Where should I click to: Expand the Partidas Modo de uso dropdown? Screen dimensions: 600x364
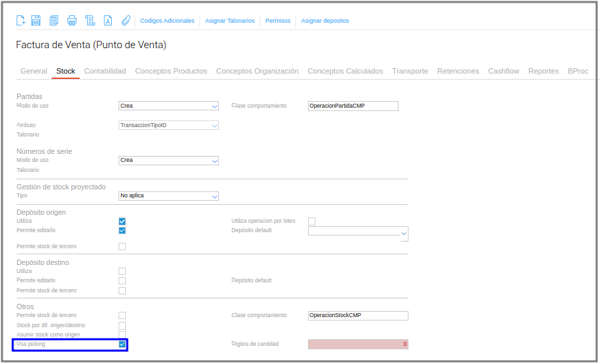tap(168, 106)
